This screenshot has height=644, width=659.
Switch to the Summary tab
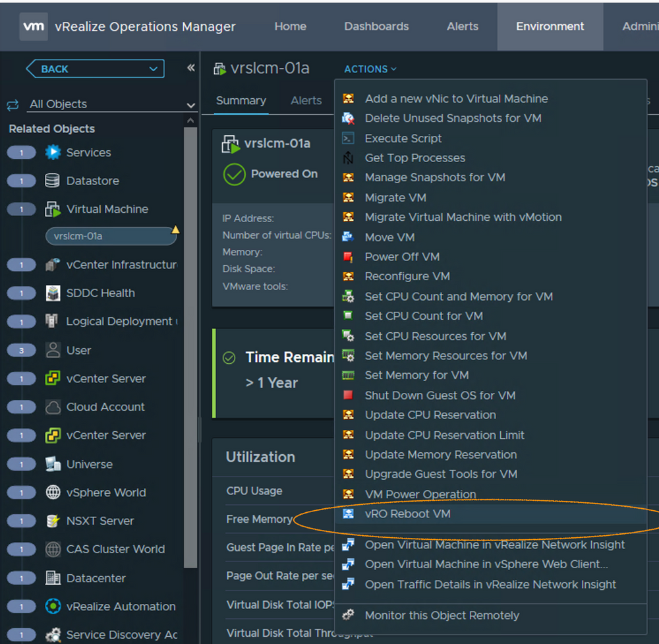tap(241, 100)
